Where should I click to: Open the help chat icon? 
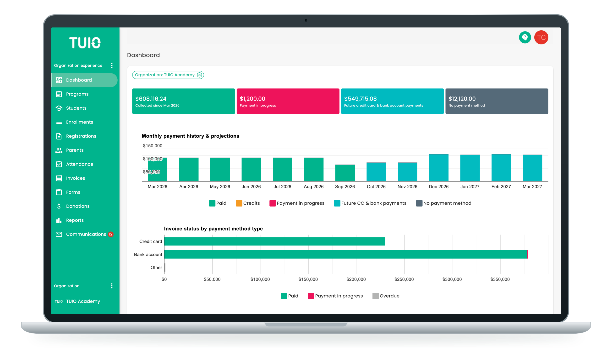click(525, 37)
